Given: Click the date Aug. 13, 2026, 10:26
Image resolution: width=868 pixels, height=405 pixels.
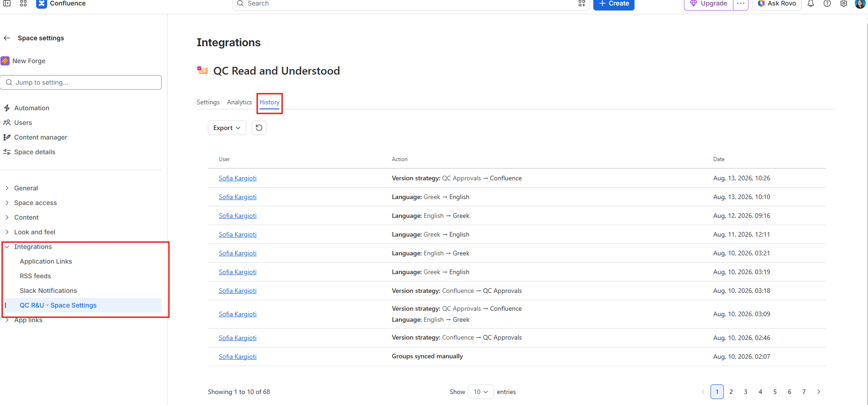Looking at the screenshot, I should [x=742, y=178].
